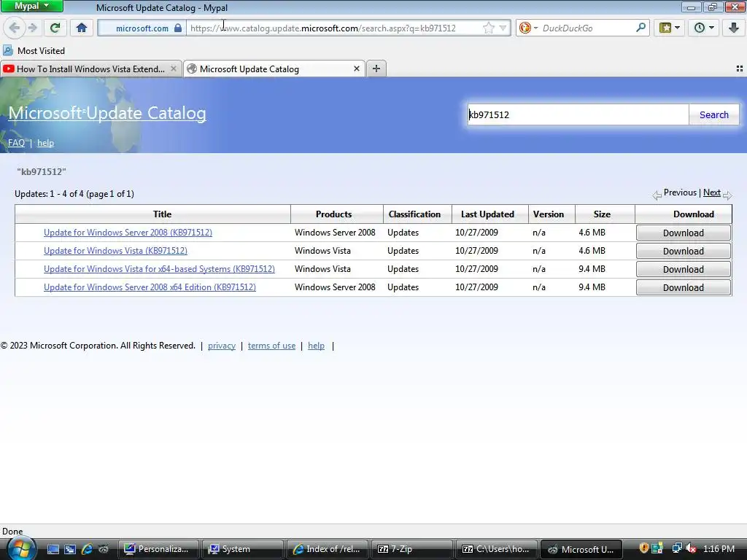Open the URL history dropdown arrow
The width and height of the screenshot is (747, 560).
coord(503,28)
